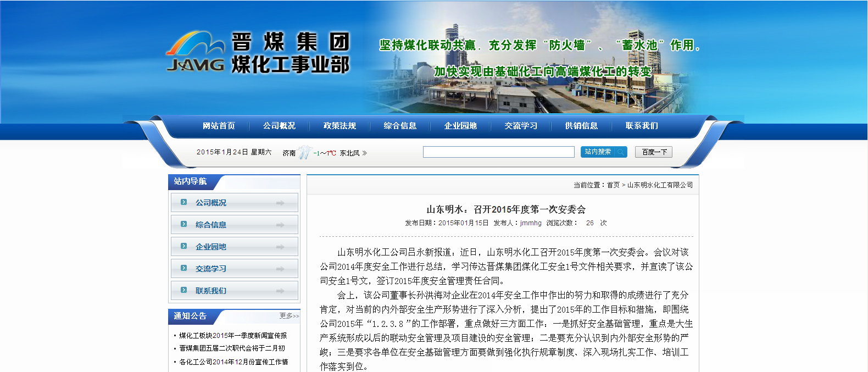Click the arrow icon on 公司概况 sidebar row
868x372 pixels.
[280, 203]
